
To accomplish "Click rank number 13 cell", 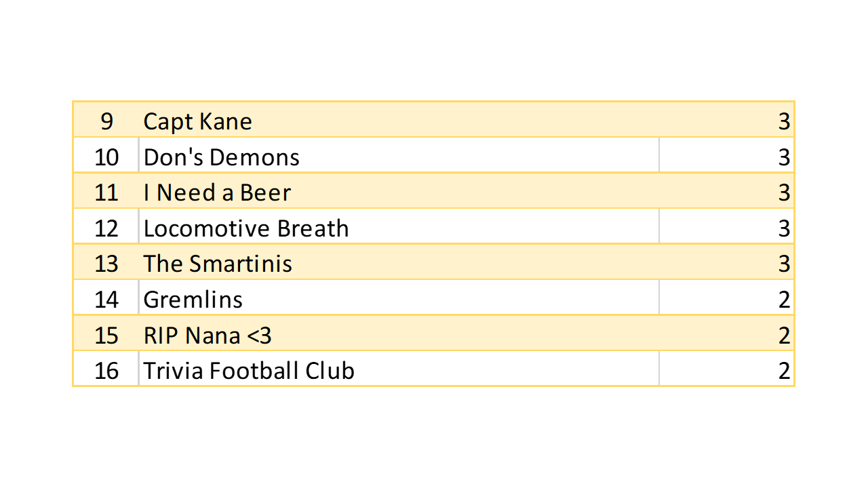I will click(x=106, y=264).
